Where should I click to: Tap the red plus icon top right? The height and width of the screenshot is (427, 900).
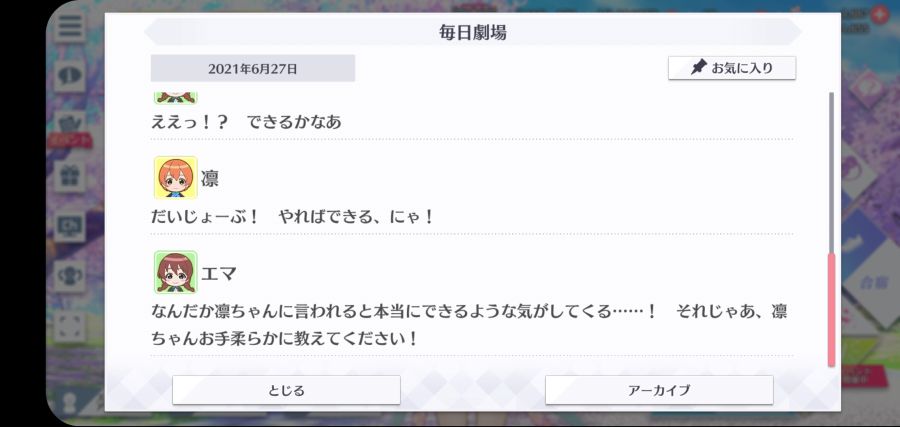coord(879,14)
